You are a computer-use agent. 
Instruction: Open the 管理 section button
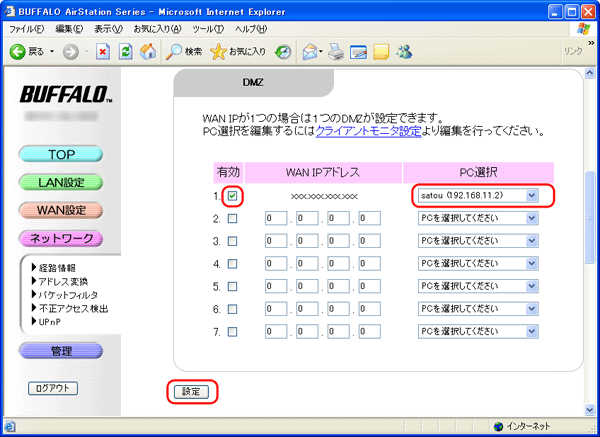(x=61, y=351)
